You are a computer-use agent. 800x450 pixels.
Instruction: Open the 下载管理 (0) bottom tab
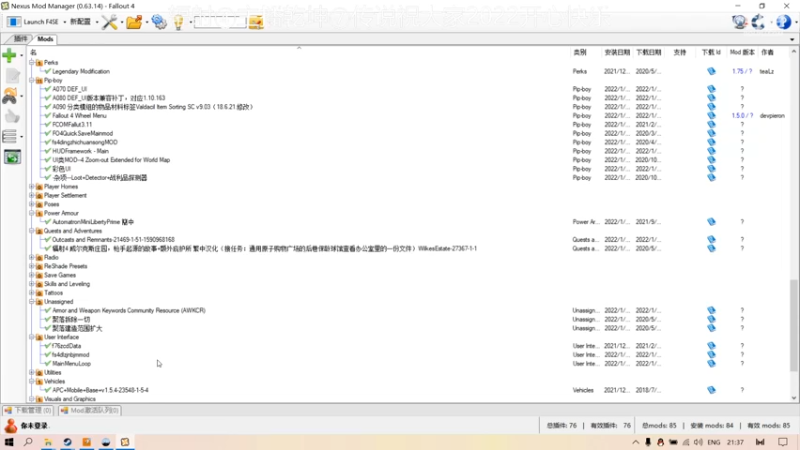click(28, 410)
